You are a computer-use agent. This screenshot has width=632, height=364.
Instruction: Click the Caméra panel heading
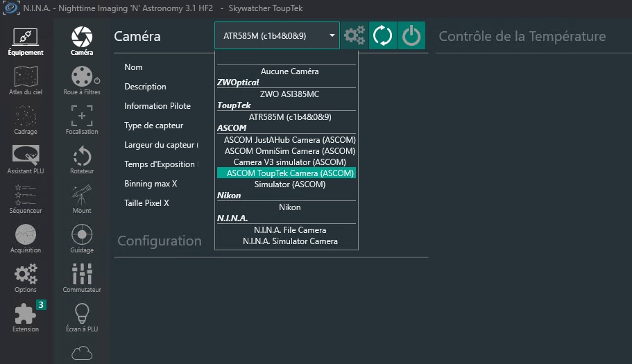[137, 36]
